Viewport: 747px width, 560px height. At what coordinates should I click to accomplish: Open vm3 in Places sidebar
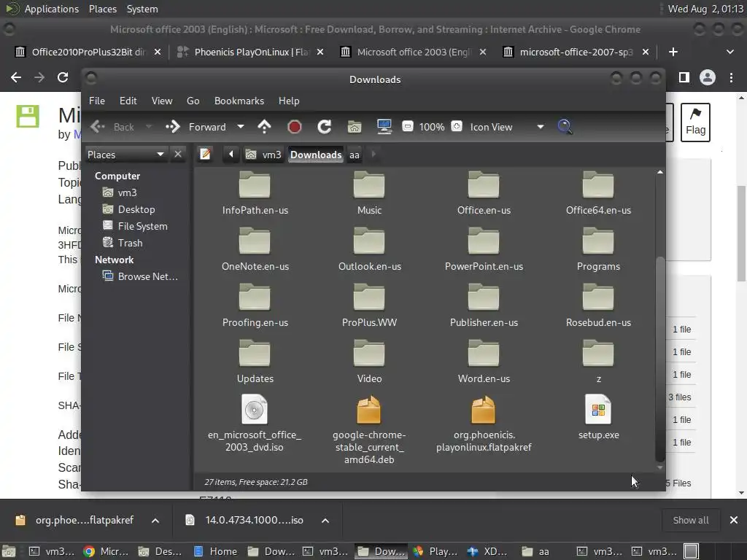click(120, 192)
